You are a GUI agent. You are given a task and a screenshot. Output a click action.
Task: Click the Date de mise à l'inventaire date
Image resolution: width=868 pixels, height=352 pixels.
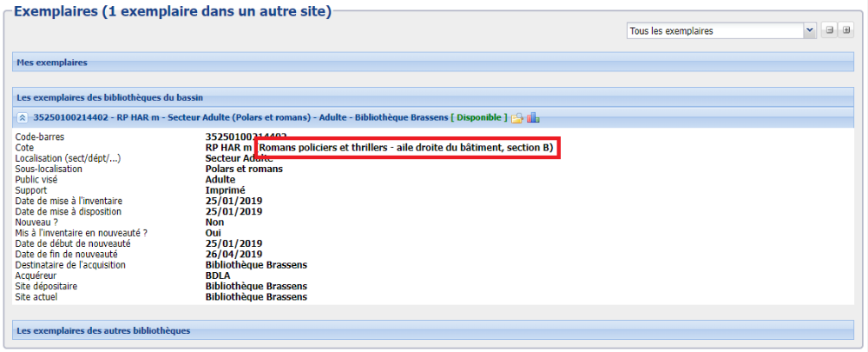pos(233,201)
